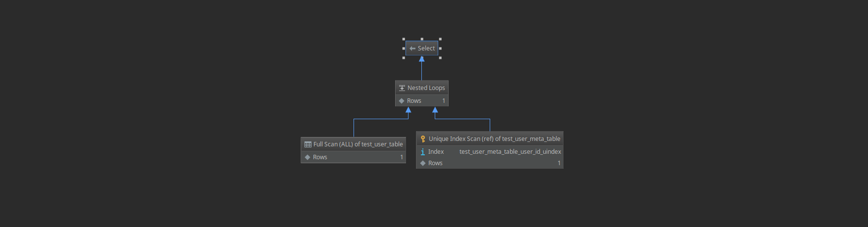Screen dimensions: 868x227
Task: Click the Full Scan (ALL) of test_user_table title
Action: click(358, 144)
